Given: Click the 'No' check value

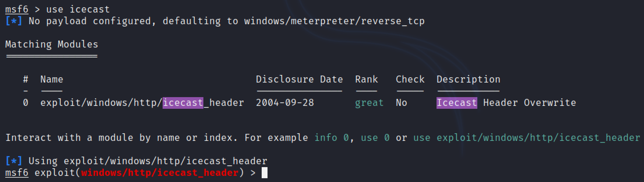Looking at the screenshot, I should point(401,103).
